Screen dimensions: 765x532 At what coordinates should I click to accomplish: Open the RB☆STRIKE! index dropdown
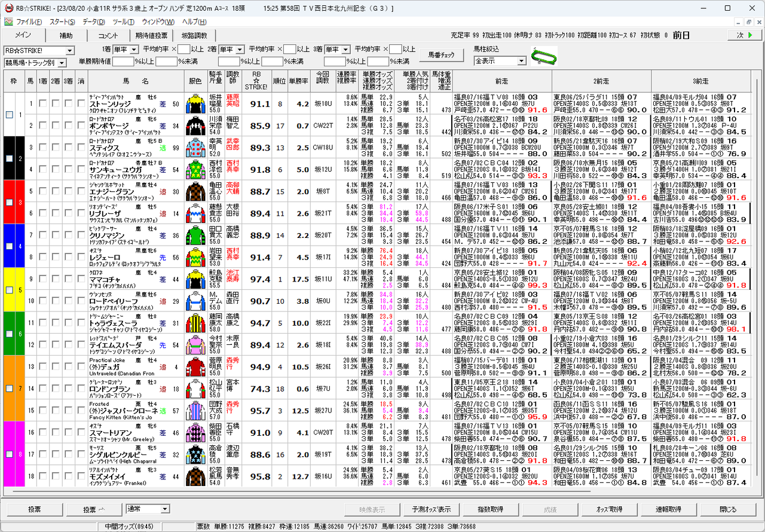70,51
